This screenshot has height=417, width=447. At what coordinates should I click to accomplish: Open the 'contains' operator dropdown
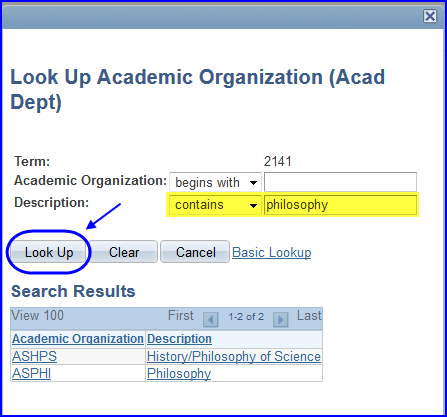coord(215,205)
